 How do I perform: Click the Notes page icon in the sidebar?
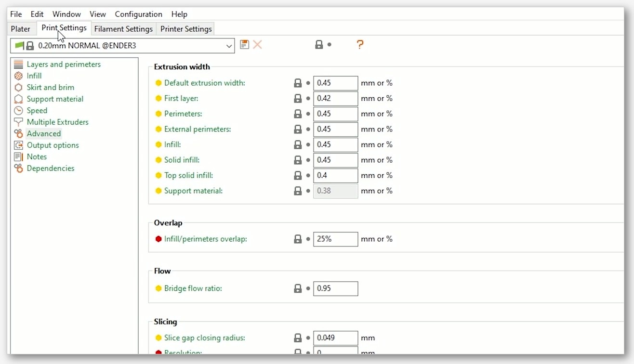tap(18, 157)
